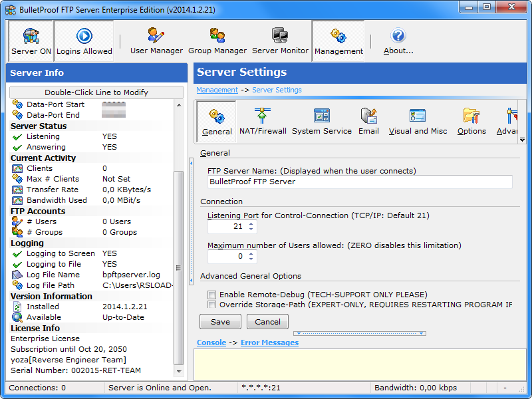
Task: Expand hidden settings tabs with the arrow
Action: point(522,139)
